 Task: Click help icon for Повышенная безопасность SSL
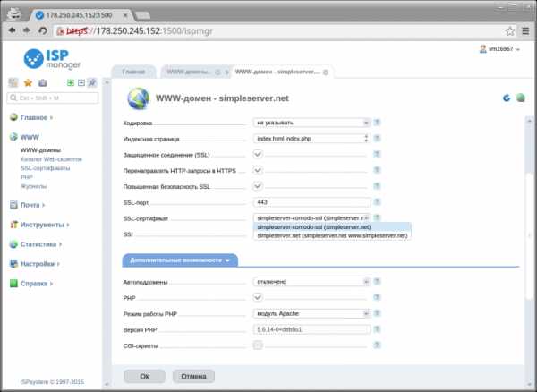pos(377,186)
